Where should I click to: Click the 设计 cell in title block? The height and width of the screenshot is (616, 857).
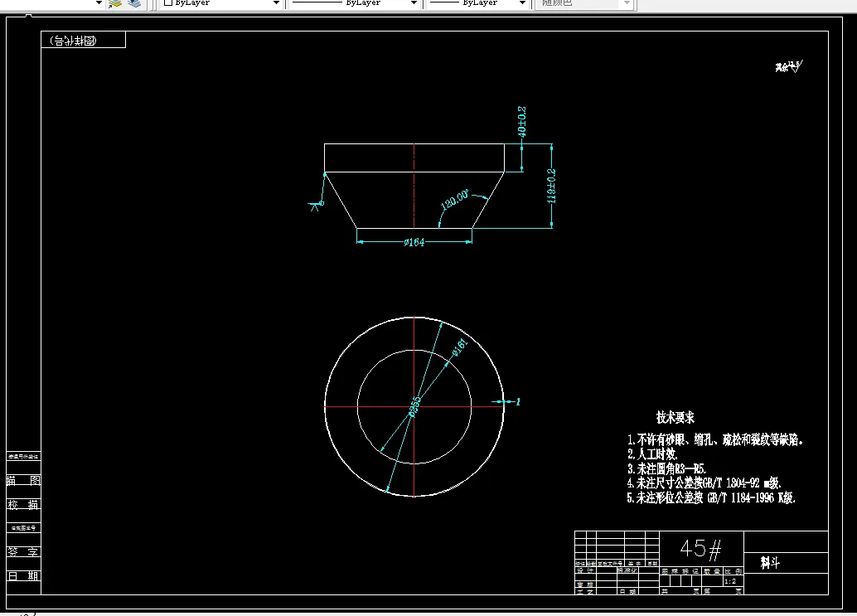pos(585,570)
